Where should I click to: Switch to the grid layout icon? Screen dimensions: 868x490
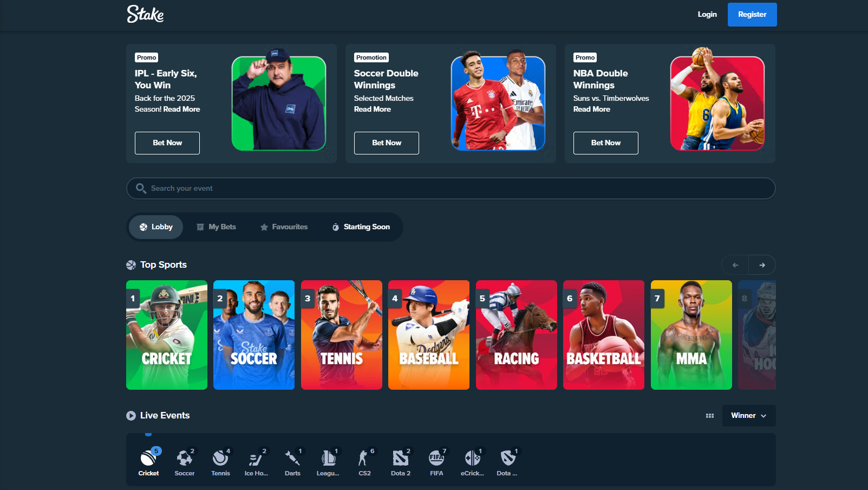tap(710, 416)
